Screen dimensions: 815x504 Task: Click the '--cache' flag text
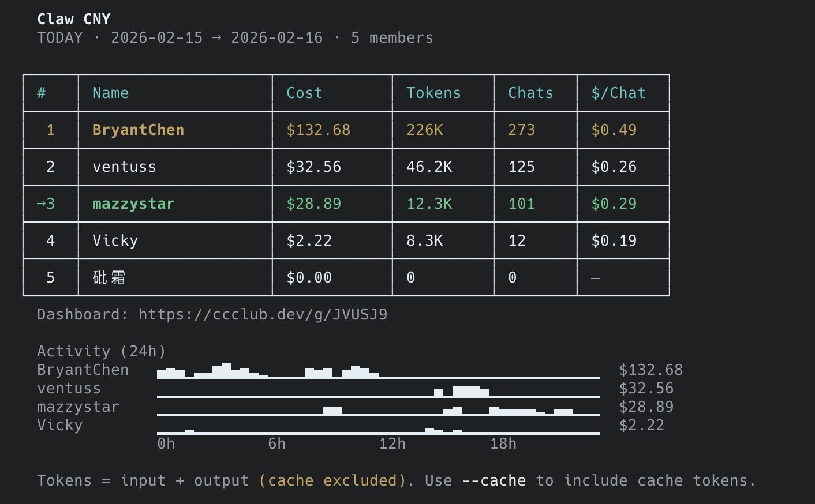coord(494,480)
